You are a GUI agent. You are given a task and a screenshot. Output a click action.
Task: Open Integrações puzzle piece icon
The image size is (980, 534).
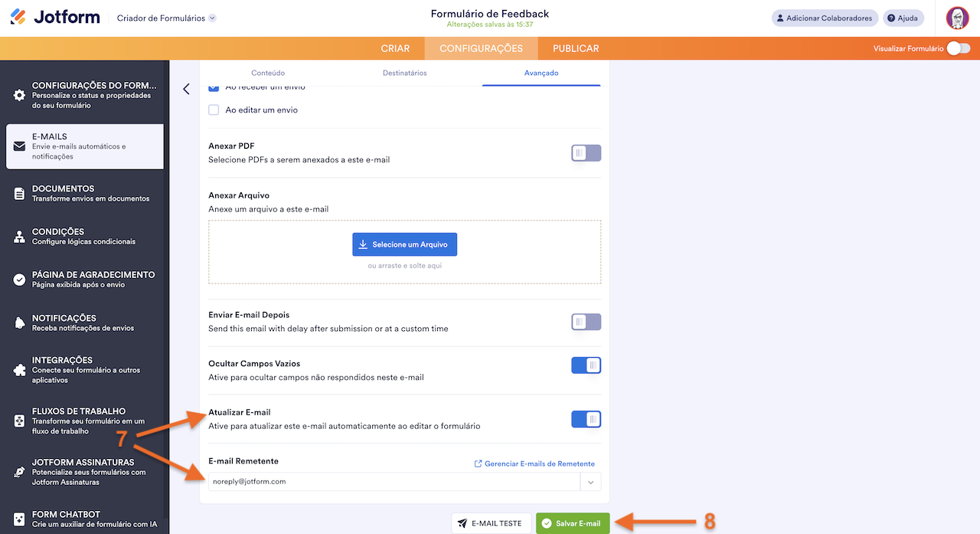pos(19,370)
